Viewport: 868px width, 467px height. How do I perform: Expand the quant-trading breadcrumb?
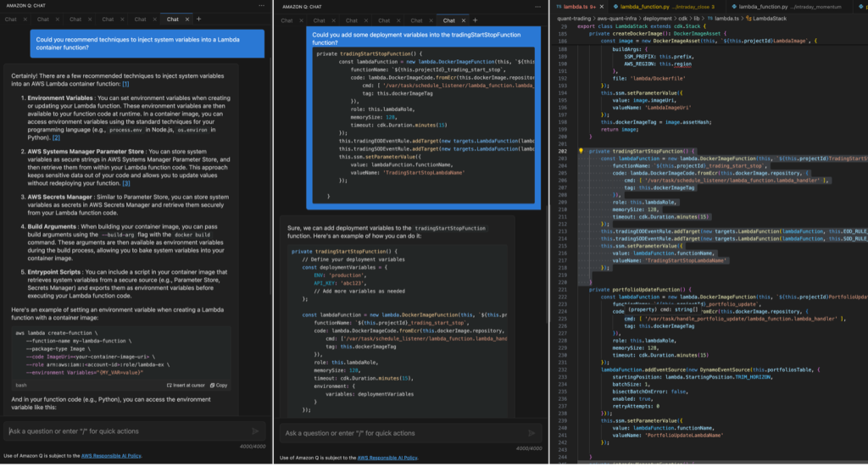[574, 19]
